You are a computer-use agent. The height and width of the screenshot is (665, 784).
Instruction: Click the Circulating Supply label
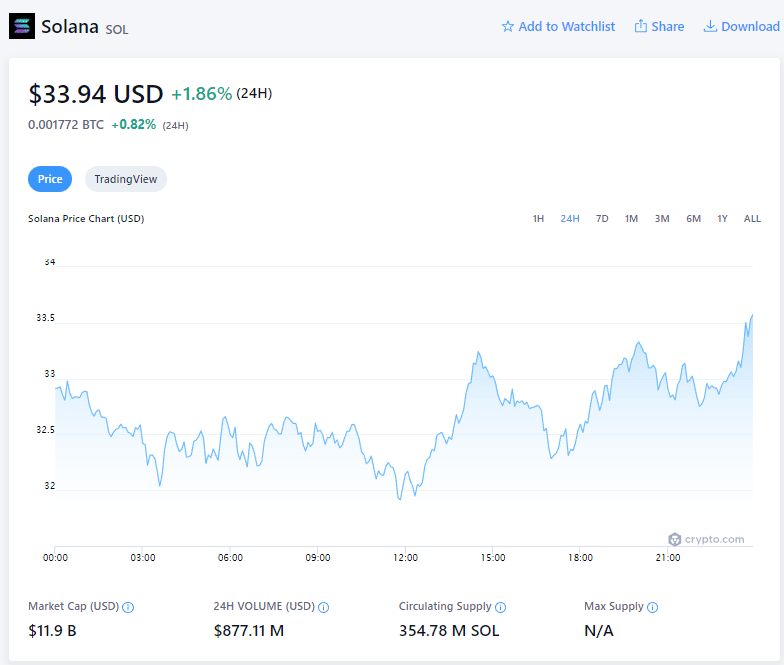[445, 606]
